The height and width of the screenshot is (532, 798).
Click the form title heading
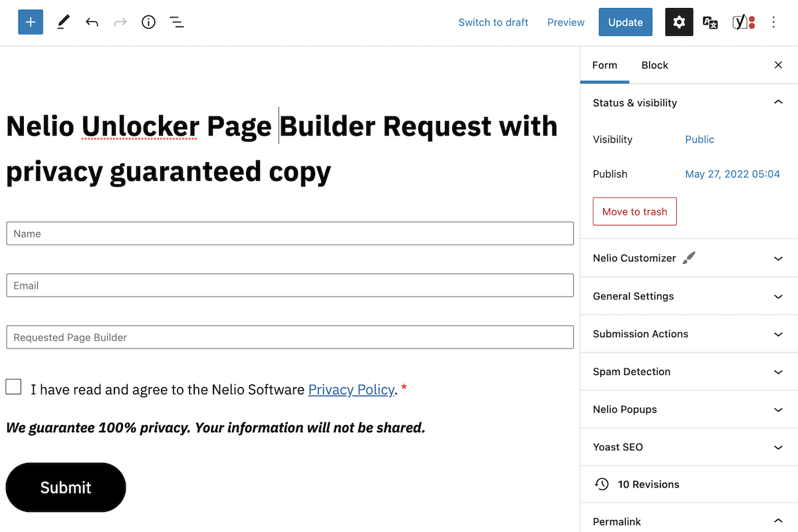[282, 149]
